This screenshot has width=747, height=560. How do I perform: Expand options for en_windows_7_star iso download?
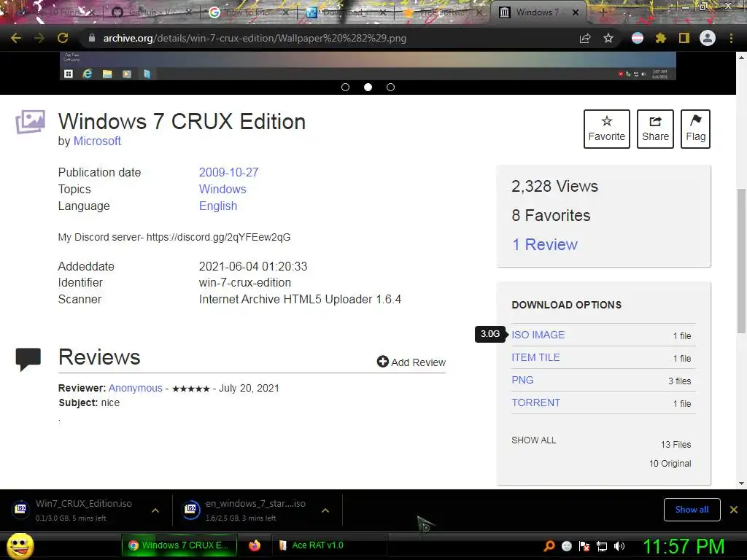click(325, 510)
